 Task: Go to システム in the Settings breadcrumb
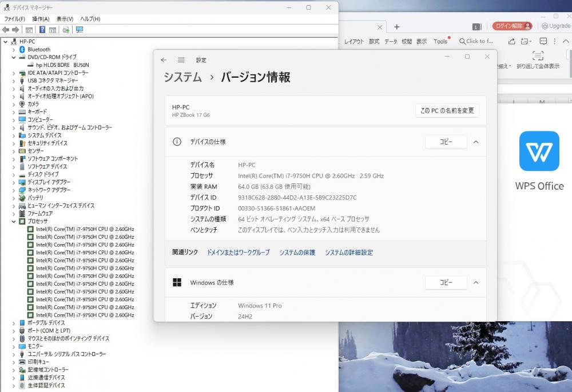[183, 77]
